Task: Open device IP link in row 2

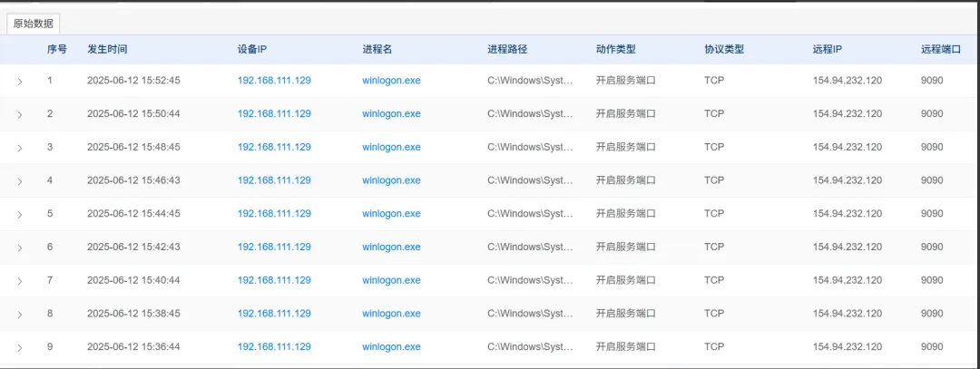Action: (x=274, y=113)
